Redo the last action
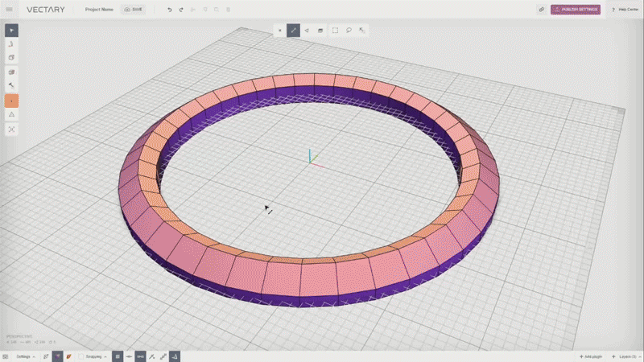The width and height of the screenshot is (644, 362). [181, 10]
